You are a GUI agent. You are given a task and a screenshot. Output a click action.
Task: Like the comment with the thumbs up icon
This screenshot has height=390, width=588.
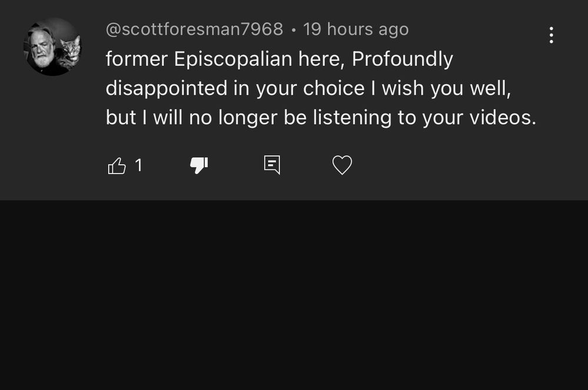pos(118,165)
